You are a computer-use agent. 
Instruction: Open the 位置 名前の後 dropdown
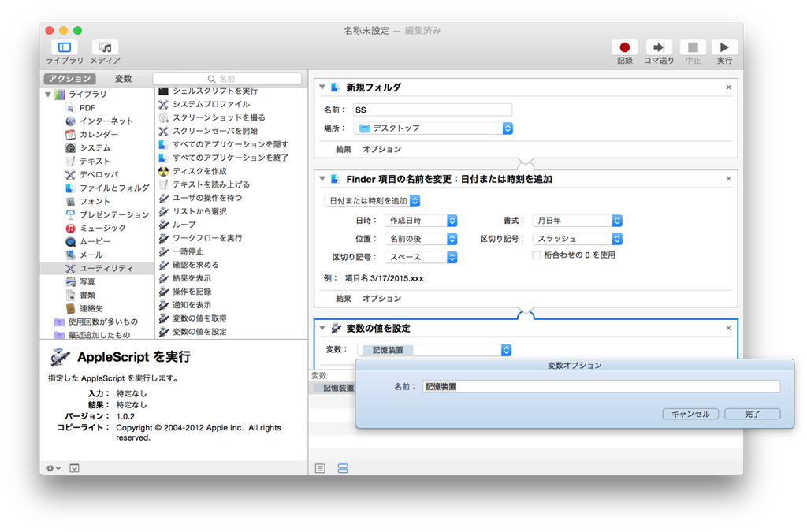pos(421,239)
